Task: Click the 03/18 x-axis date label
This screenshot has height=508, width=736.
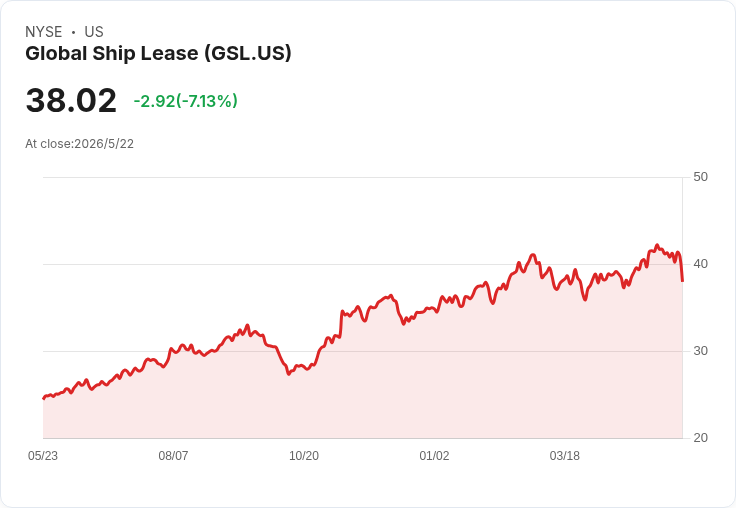Action: [565, 455]
